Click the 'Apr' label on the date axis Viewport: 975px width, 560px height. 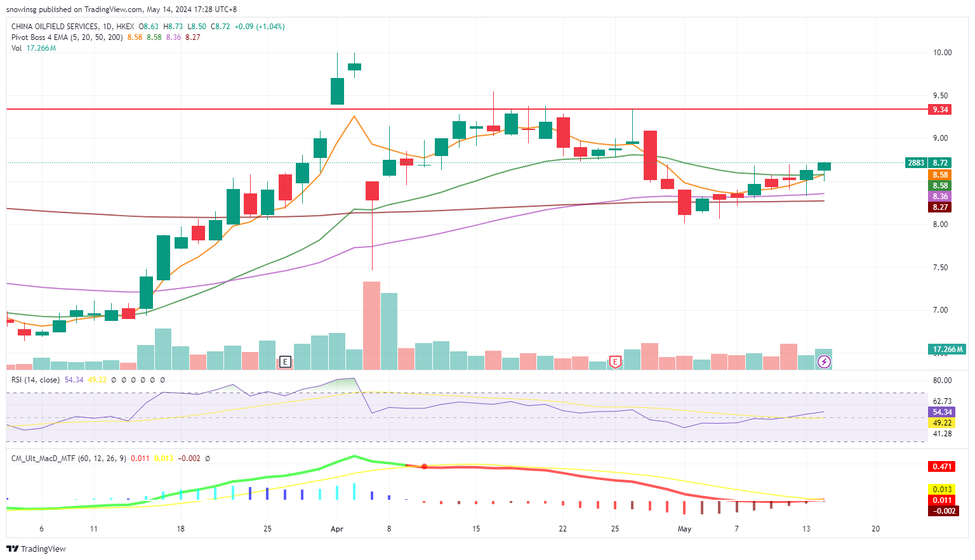coord(337,529)
